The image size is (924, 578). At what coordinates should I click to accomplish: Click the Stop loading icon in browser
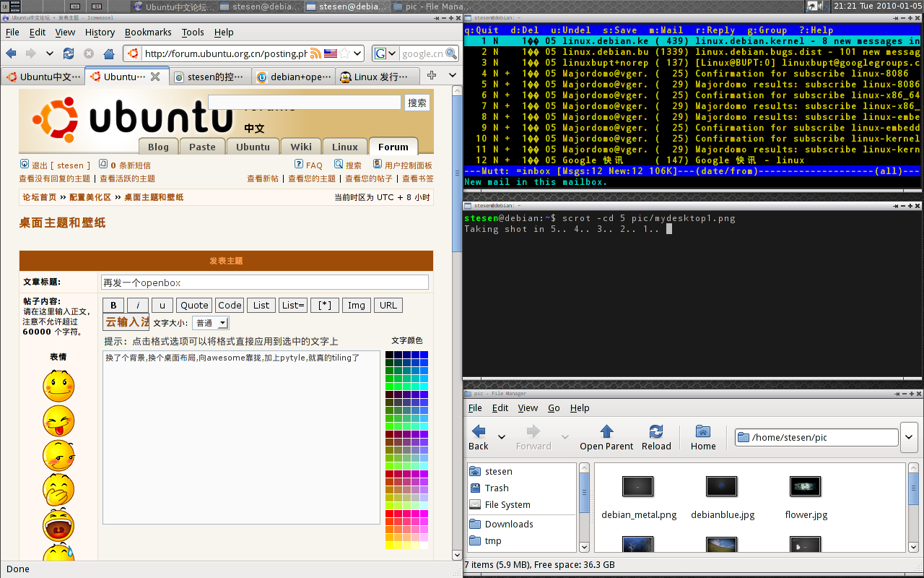click(89, 53)
